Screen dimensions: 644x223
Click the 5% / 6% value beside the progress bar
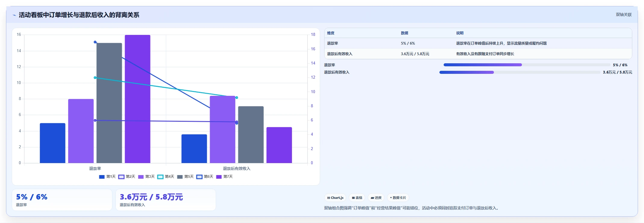pyautogui.click(x=620, y=65)
